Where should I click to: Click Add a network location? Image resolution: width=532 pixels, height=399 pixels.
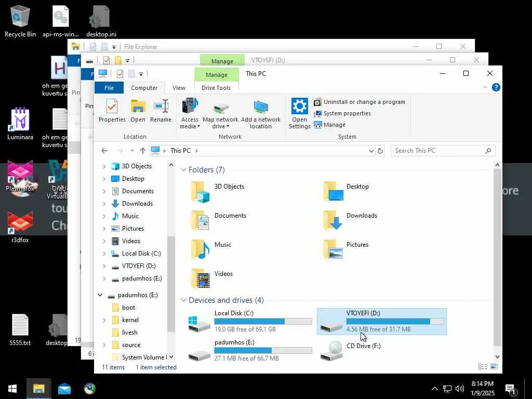[261, 114]
